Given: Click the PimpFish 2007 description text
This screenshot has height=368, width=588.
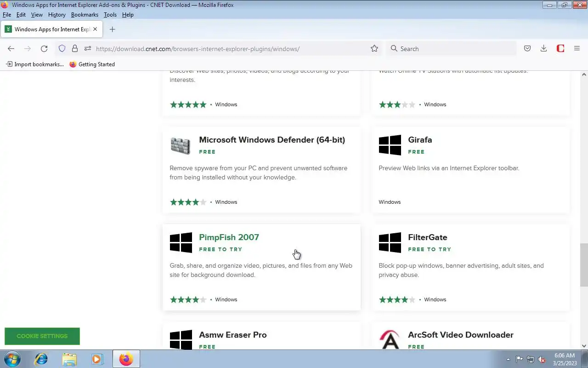Looking at the screenshot, I should (261, 270).
